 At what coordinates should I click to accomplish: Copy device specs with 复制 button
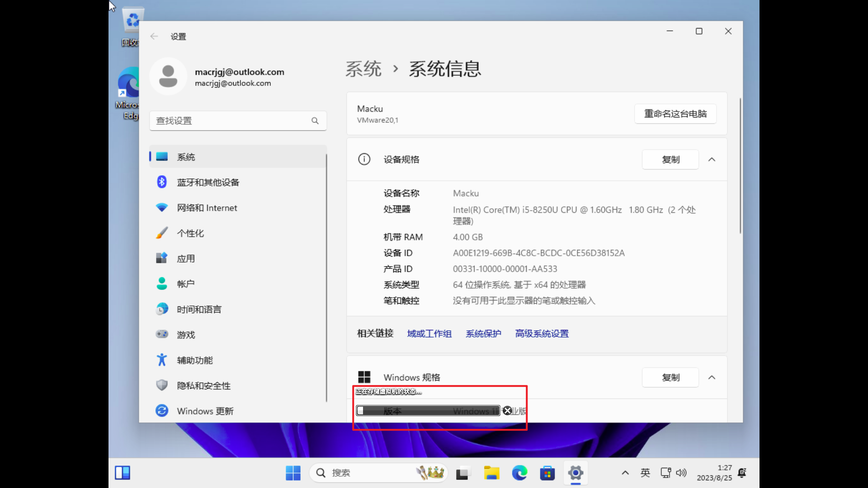[670, 160]
